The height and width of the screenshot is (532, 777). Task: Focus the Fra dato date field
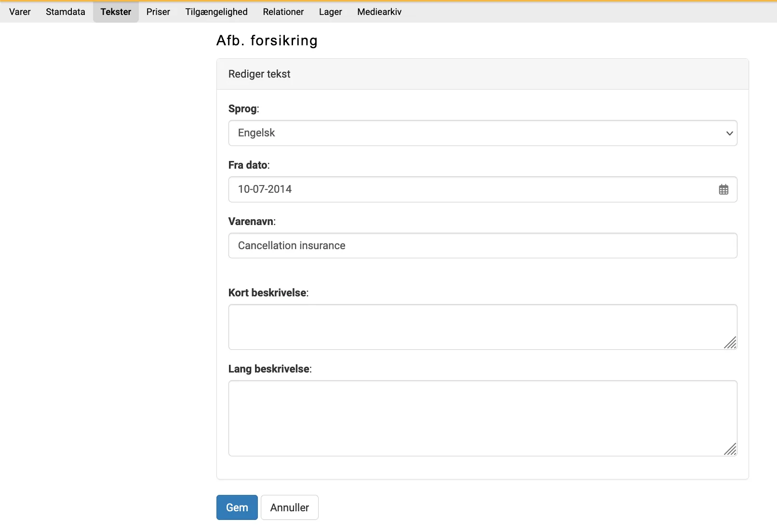[x=472, y=189]
